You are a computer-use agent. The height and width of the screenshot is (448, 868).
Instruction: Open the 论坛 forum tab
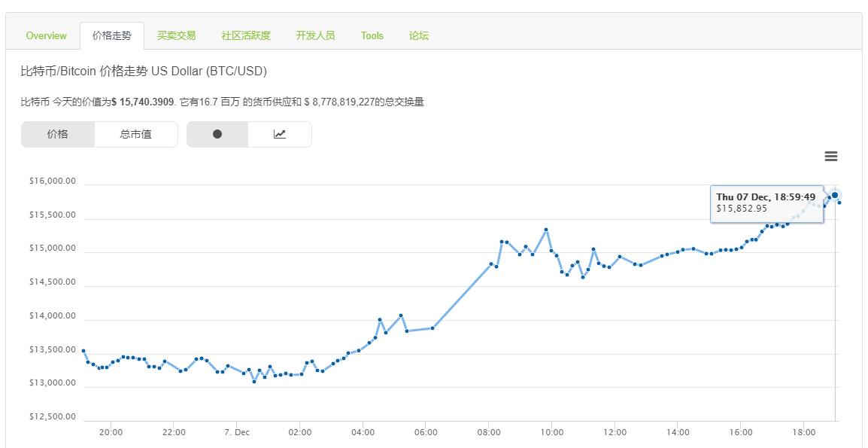click(419, 35)
